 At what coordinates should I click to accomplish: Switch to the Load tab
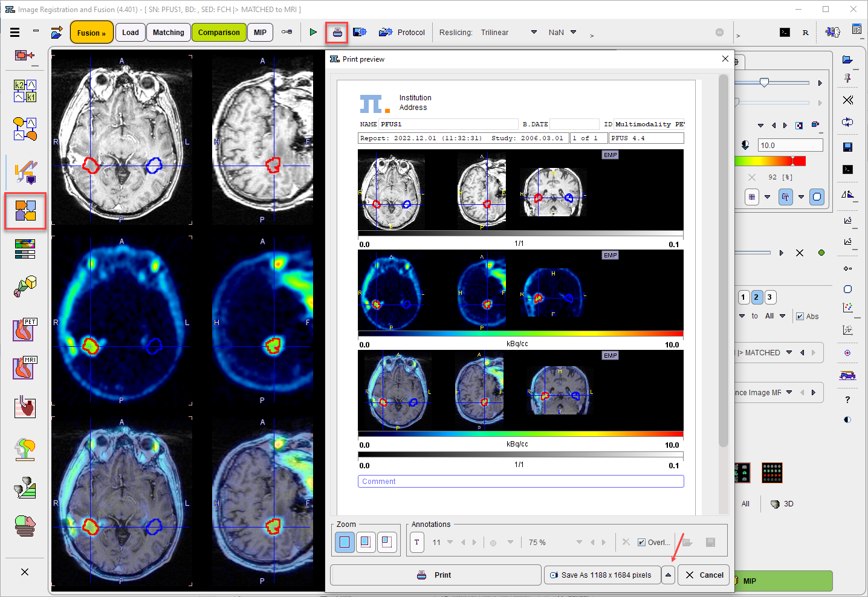click(131, 33)
